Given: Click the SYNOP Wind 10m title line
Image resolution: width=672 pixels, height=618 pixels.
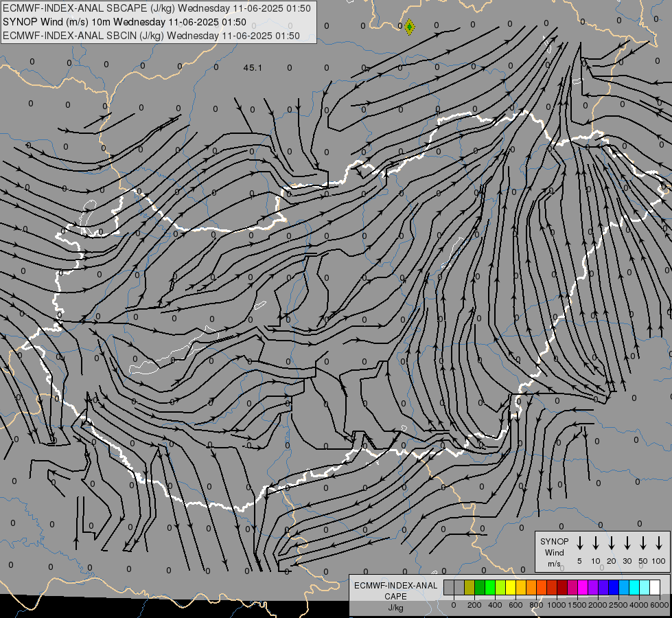Looking at the screenshot, I should [124, 22].
